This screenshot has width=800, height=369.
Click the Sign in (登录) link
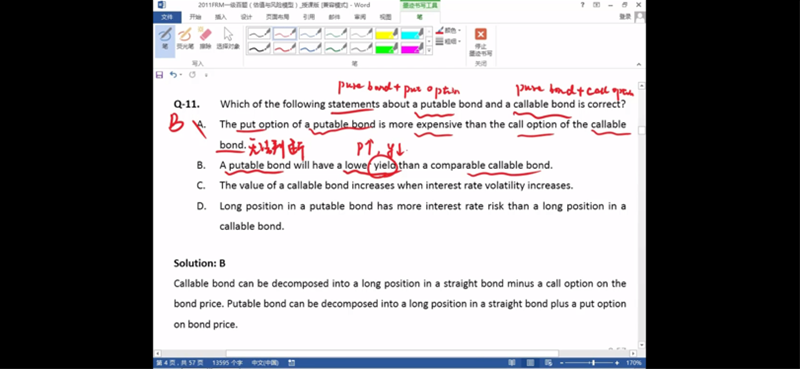[625, 17]
